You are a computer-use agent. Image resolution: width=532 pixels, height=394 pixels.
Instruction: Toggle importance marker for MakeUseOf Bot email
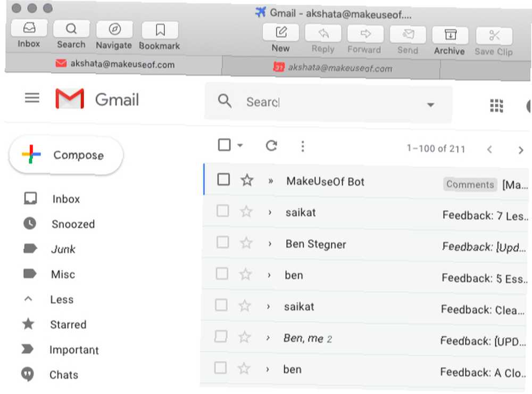pos(271,181)
